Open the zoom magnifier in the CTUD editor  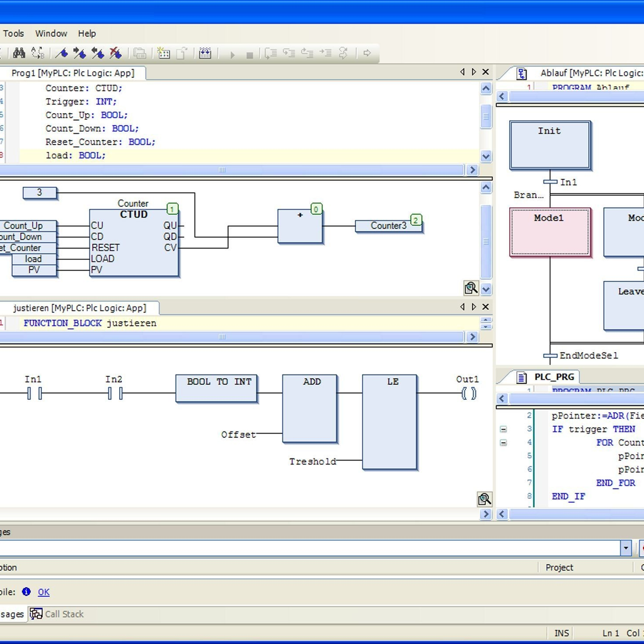click(471, 288)
